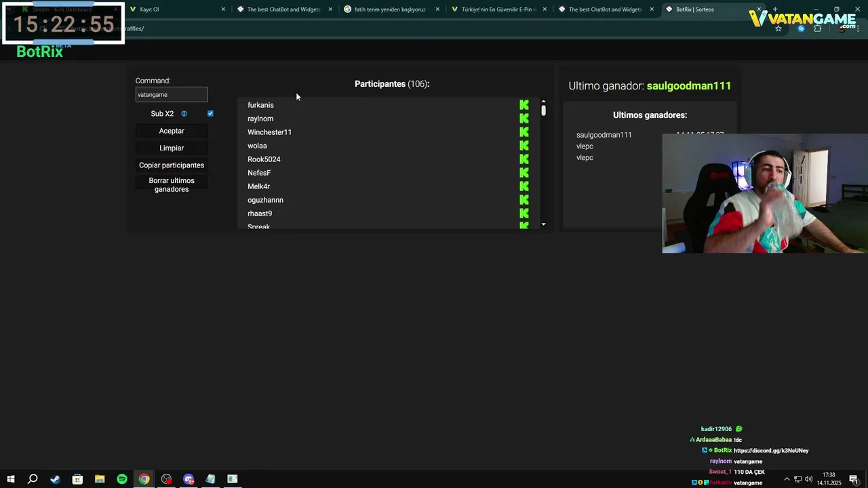
Task: Open the volume control in system tray
Action: pos(808,479)
